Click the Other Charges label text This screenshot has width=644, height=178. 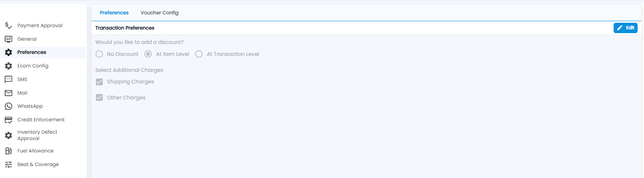pos(126,98)
